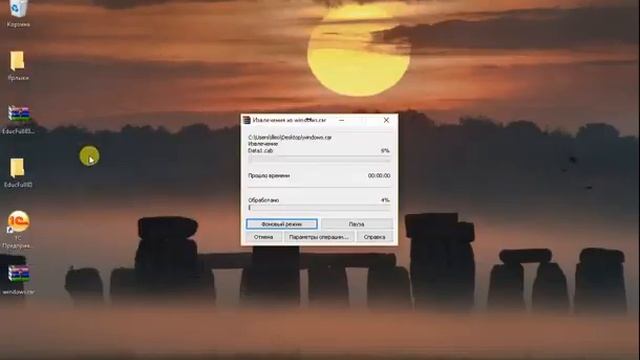Image resolution: width=640 pixels, height=360 pixels.
Task: Click the Обработано label
Action: (263, 200)
